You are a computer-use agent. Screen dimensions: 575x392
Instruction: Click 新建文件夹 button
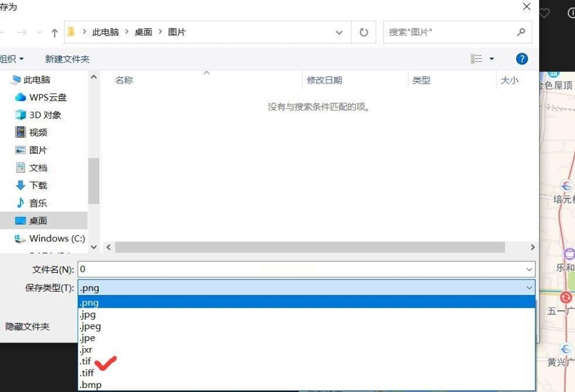[67, 59]
